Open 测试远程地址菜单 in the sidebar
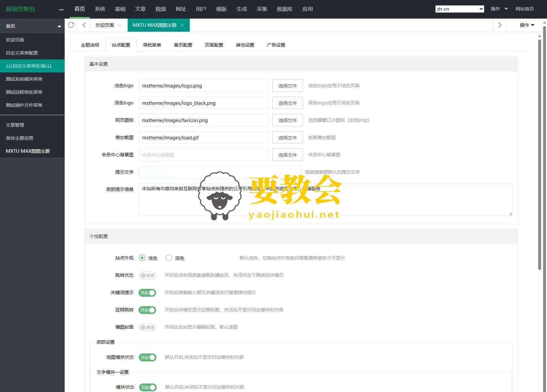 (x=32, y=92)
